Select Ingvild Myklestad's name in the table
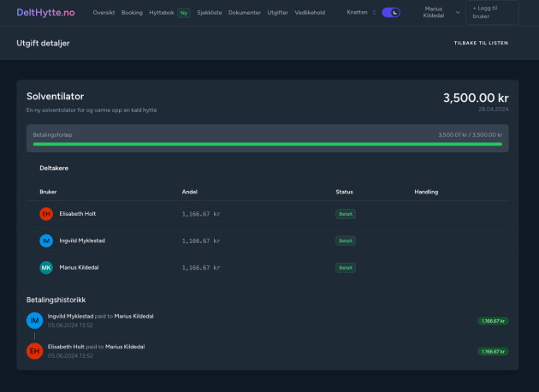The height and width of the screenshot is (392, 539). pos(82,241)
